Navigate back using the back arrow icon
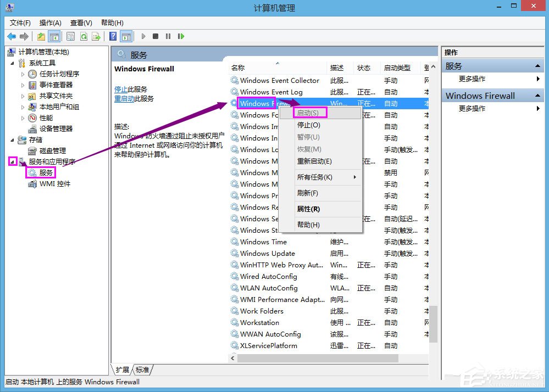549x392 pixels. [x=12, y=36]
